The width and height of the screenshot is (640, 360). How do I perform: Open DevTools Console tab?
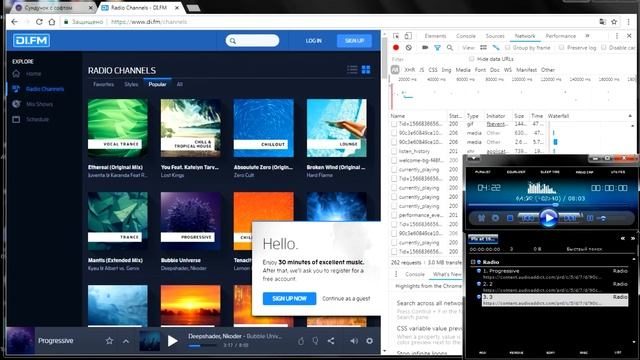pos(466,36)
